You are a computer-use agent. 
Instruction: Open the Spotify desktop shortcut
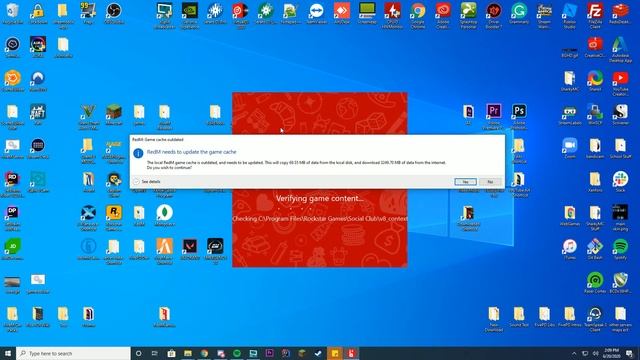620,249
